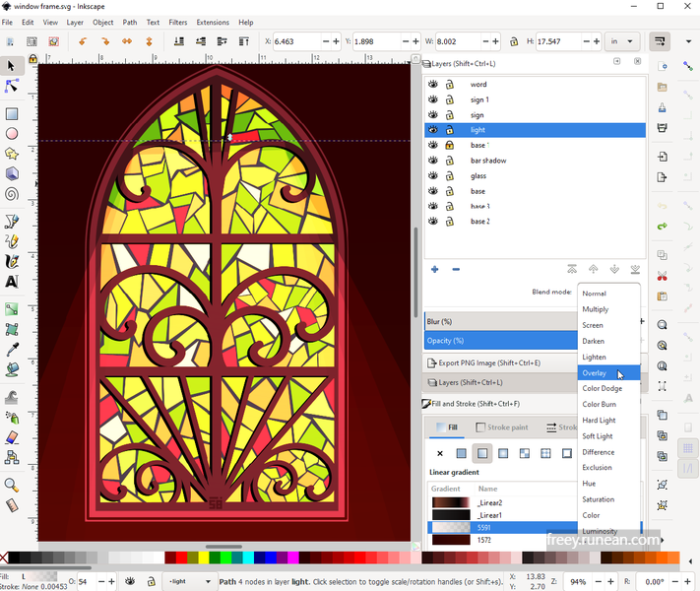700x591 pixels.
Task: Click the Star and polygon tool
Action: [x=12, y=154]
